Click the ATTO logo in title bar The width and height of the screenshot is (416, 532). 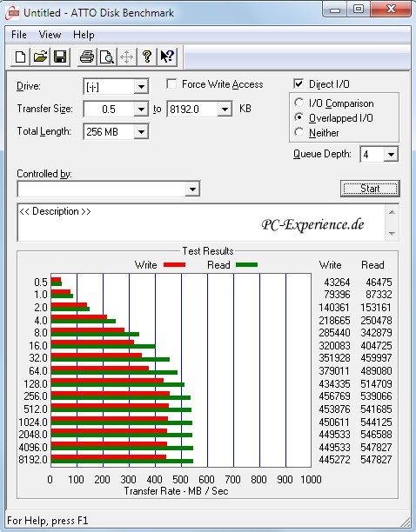(x=12, y=13)
